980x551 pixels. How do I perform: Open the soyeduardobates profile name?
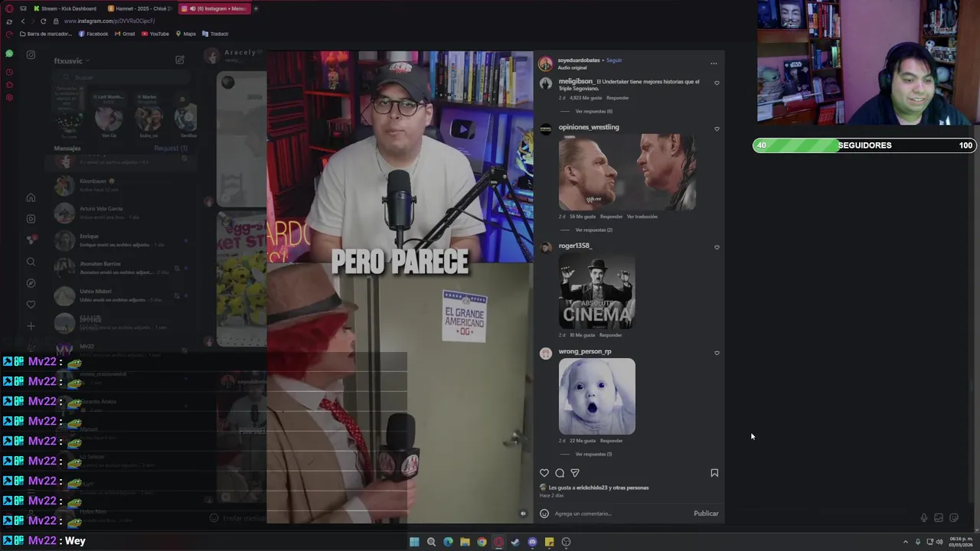[x=579, y=60]
